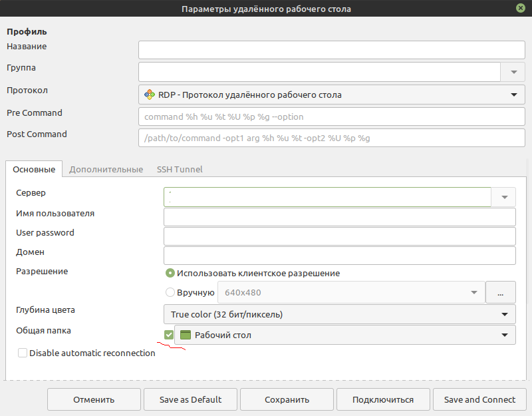Switch to the SSH Tunnel tab
Image resolution: width=532 pixels, height=416 pixels.
[x=180, y=169]
